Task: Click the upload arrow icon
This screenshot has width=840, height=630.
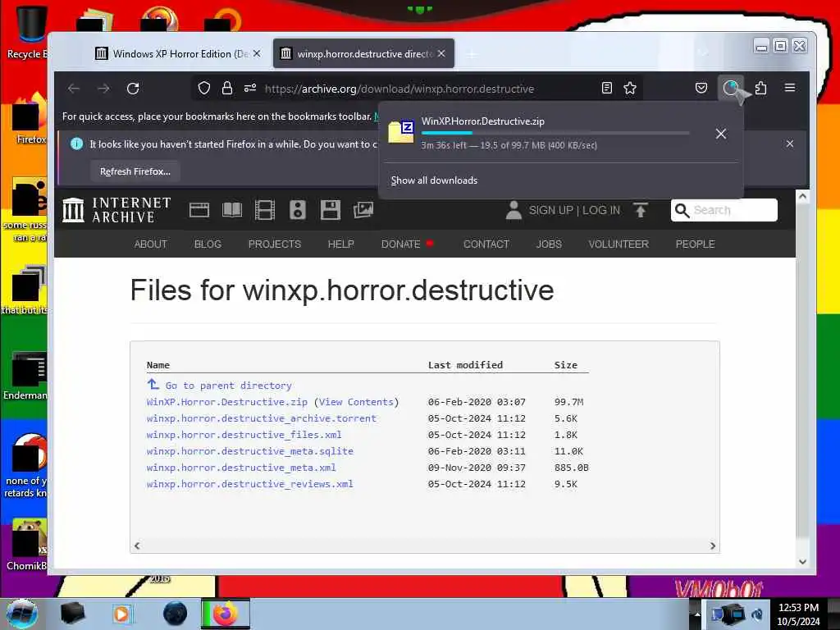Action: pyautogui.click(x=640, y=210)
